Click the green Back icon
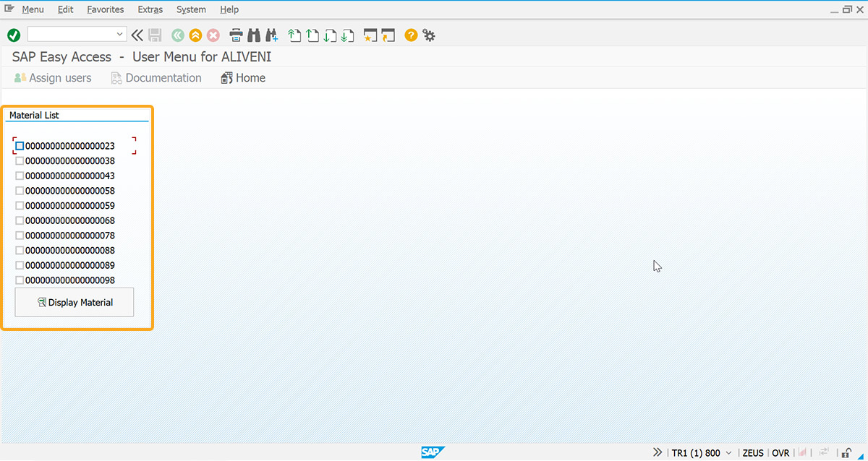 [178, 35]
